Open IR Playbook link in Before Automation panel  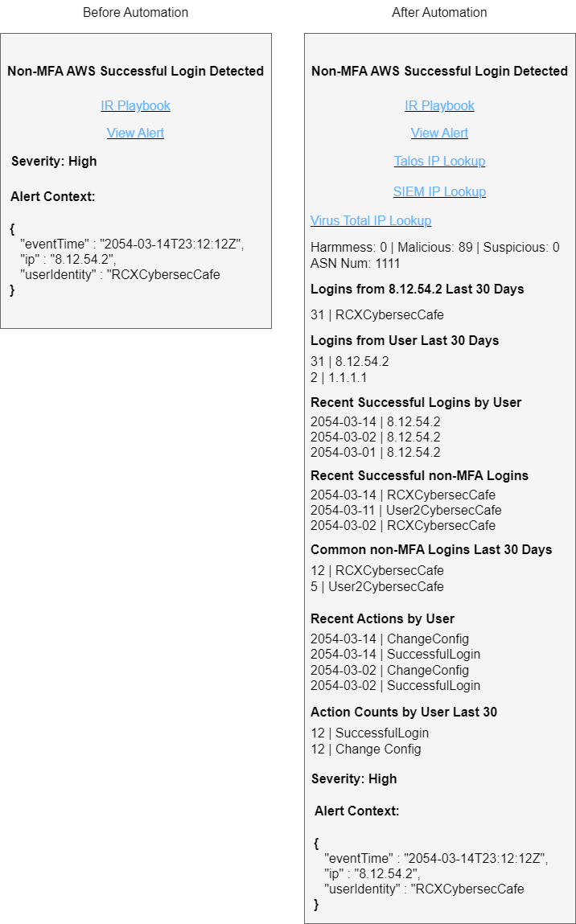135,105
